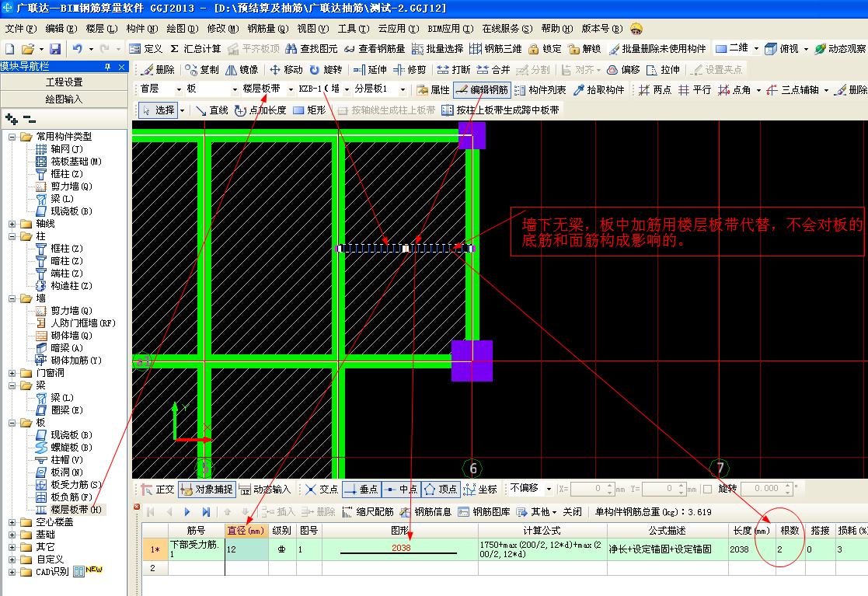Tick the 旋转 rotation checkbox
This screenshot has width=868, height=596.
(x=707, y=489)
